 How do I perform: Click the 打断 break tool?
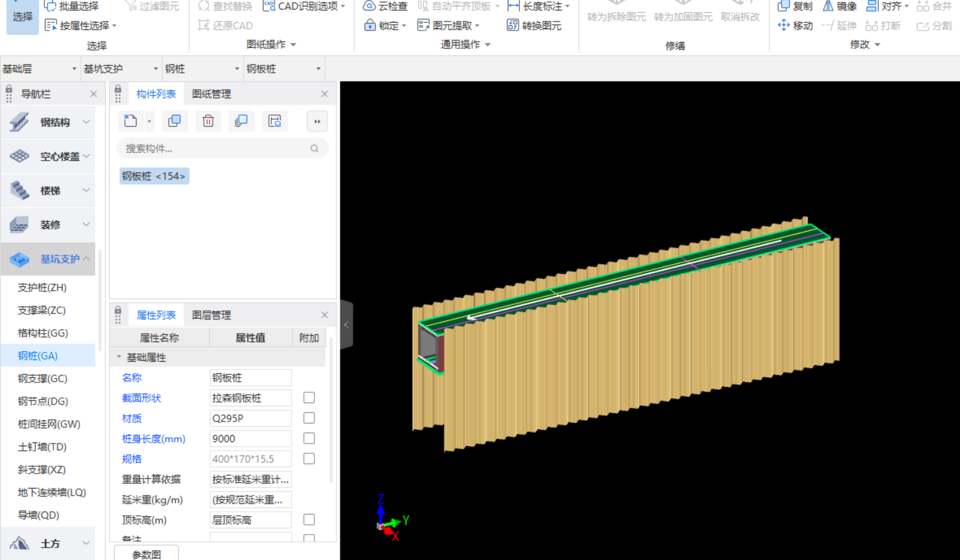883,25
